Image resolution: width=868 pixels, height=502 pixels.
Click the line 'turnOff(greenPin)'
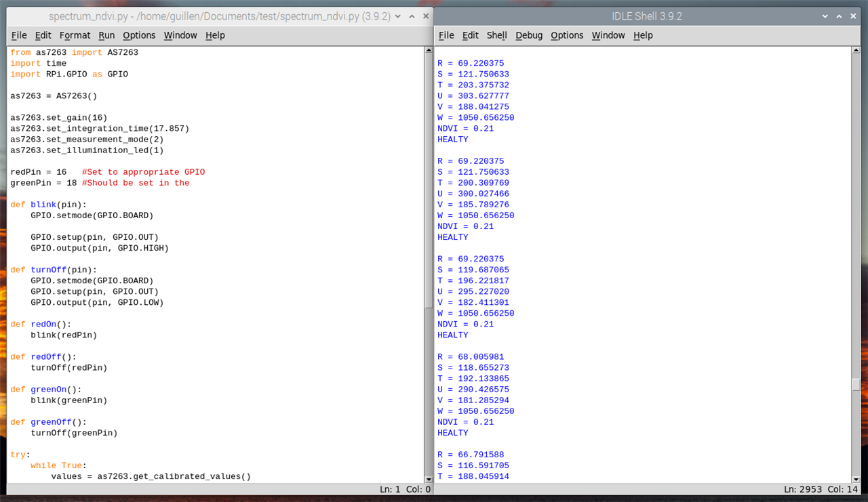click(74, 432)
